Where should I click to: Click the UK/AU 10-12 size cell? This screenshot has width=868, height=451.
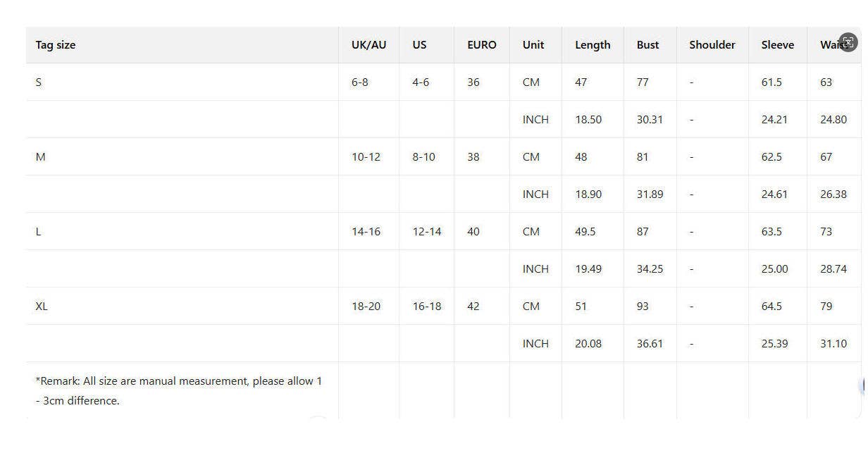pos(366,157)
